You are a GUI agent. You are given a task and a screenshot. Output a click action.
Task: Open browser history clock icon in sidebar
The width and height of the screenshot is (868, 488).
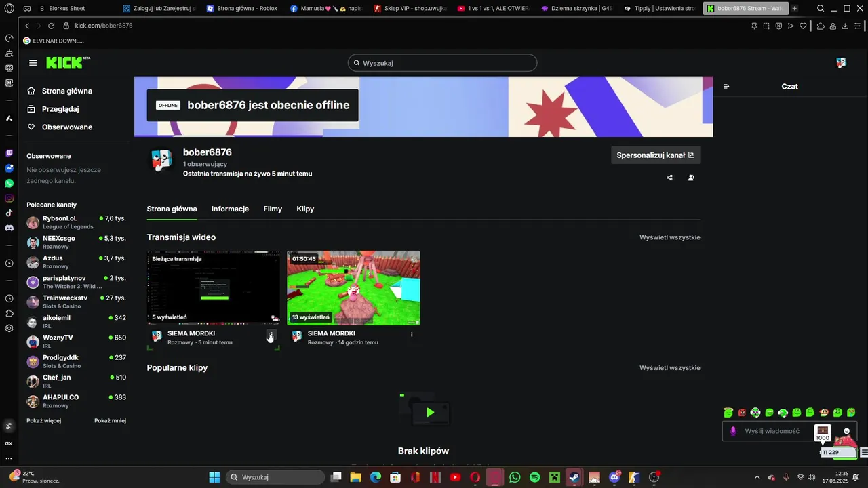coord(9,298)
